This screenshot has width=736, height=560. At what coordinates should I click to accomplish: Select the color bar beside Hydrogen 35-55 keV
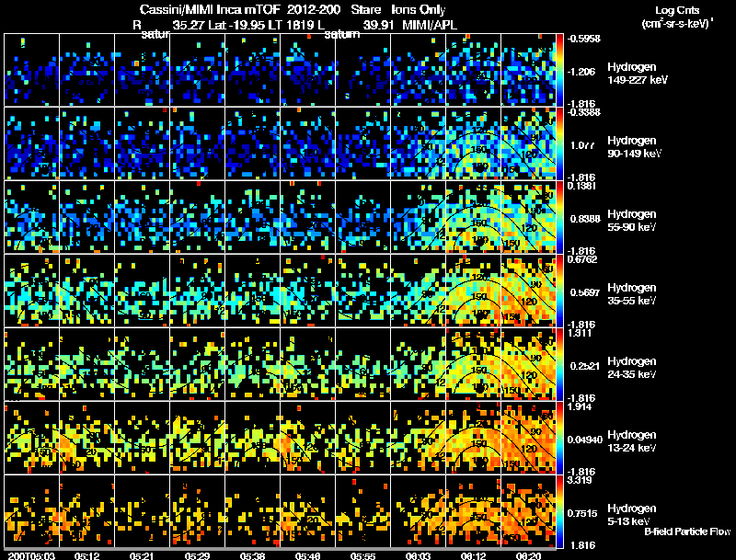[559, 291]
